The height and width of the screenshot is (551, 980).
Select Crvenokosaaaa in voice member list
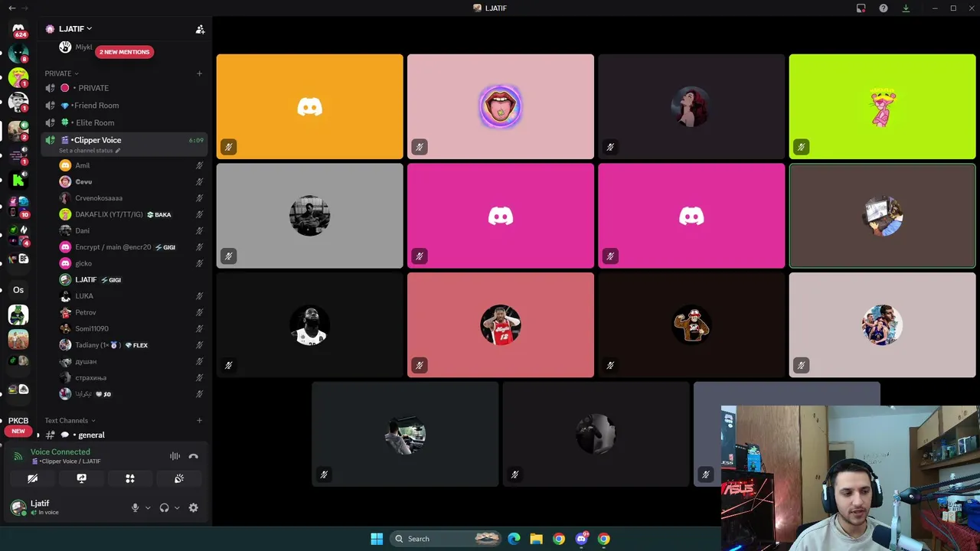(x=131, y=198)
